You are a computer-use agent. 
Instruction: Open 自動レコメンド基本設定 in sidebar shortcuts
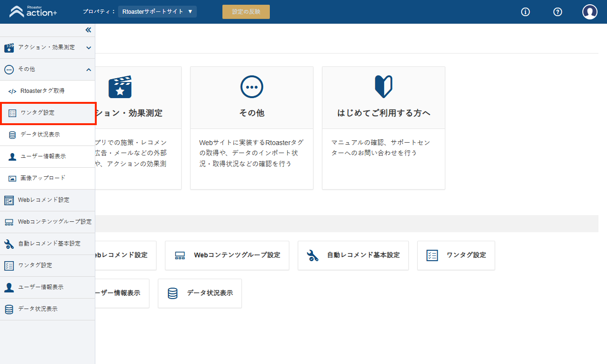coord(47,244)
